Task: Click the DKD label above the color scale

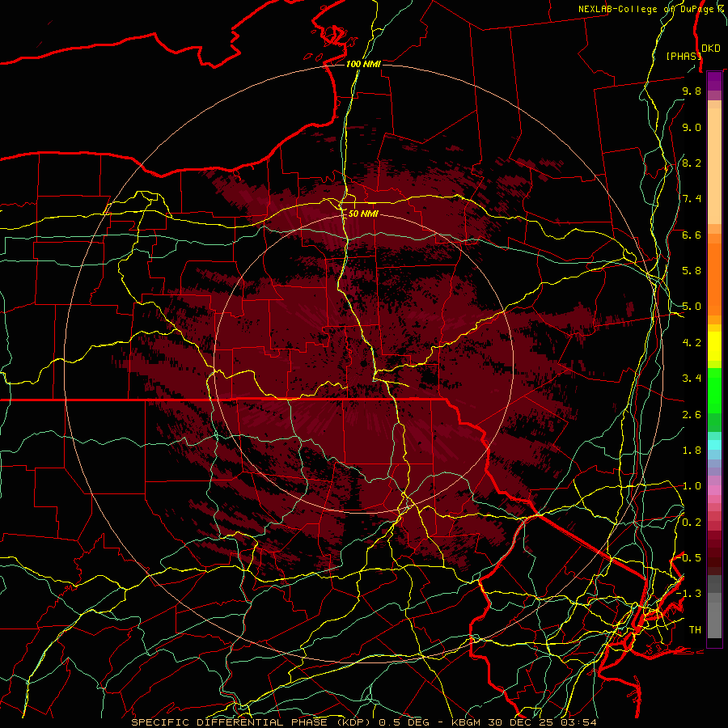Action: tap(710, 48)
